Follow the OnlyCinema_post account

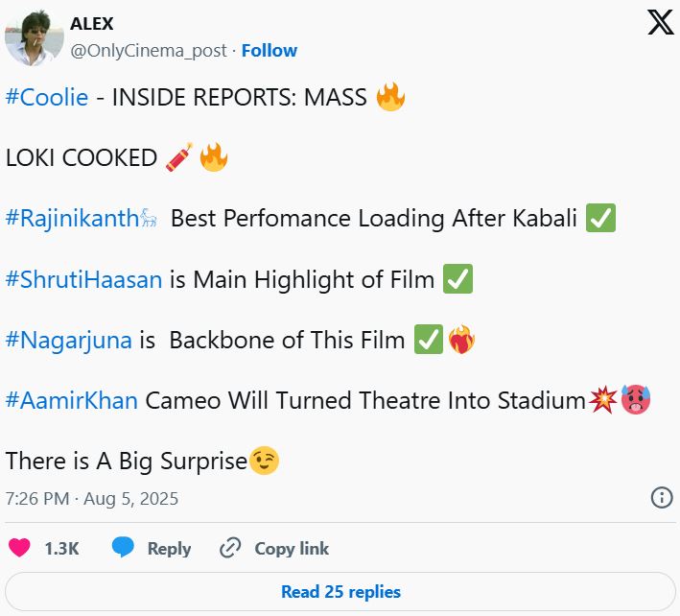click(269, 50)
